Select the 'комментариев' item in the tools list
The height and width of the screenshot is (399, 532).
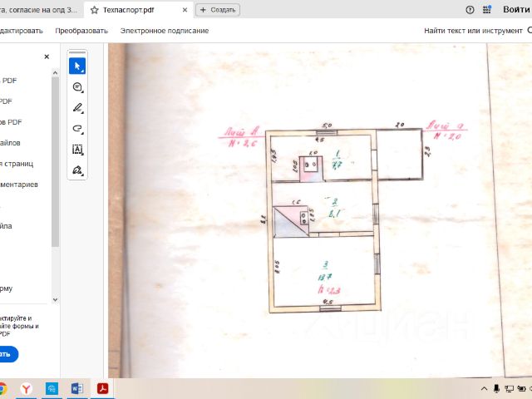[x=19, y=185]
